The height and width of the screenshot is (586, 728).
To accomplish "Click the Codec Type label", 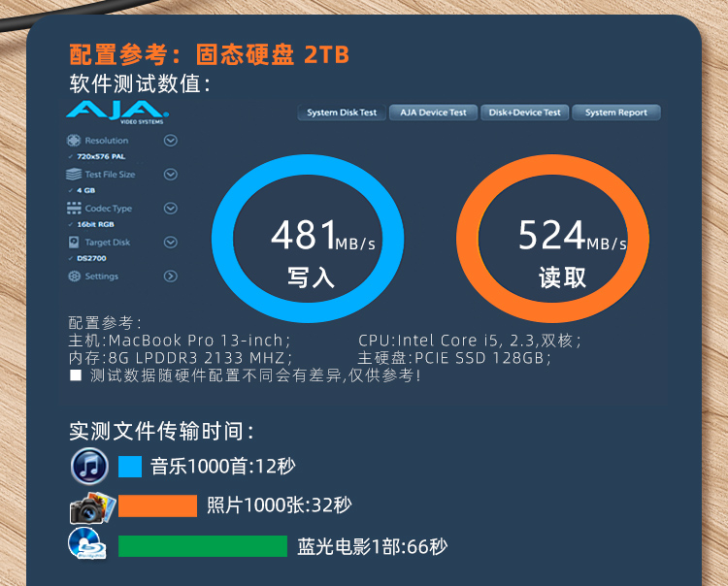I will click(x=108, y=209).
